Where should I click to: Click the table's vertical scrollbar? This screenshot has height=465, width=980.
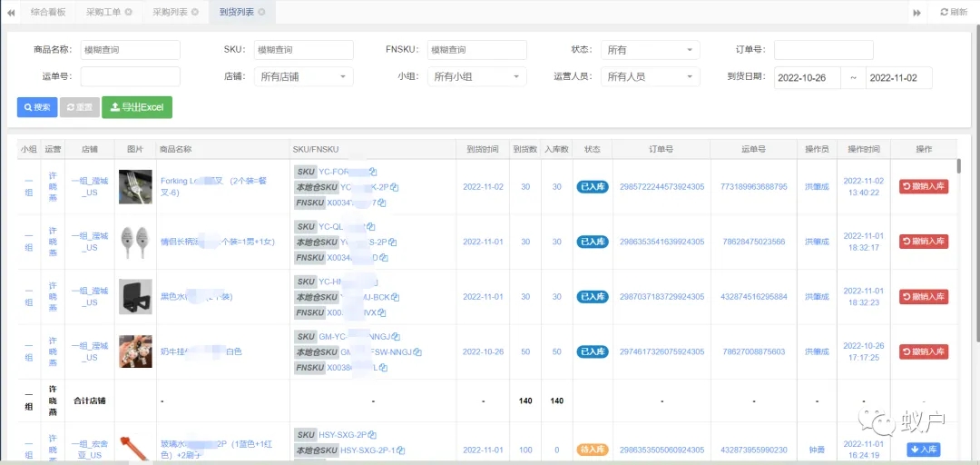pos(959,165)
